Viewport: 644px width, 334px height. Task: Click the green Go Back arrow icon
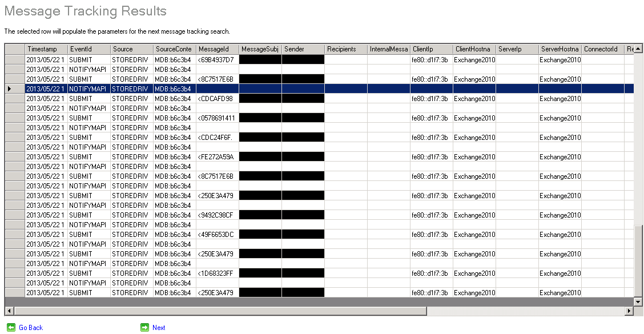click(x=11, y=327)
